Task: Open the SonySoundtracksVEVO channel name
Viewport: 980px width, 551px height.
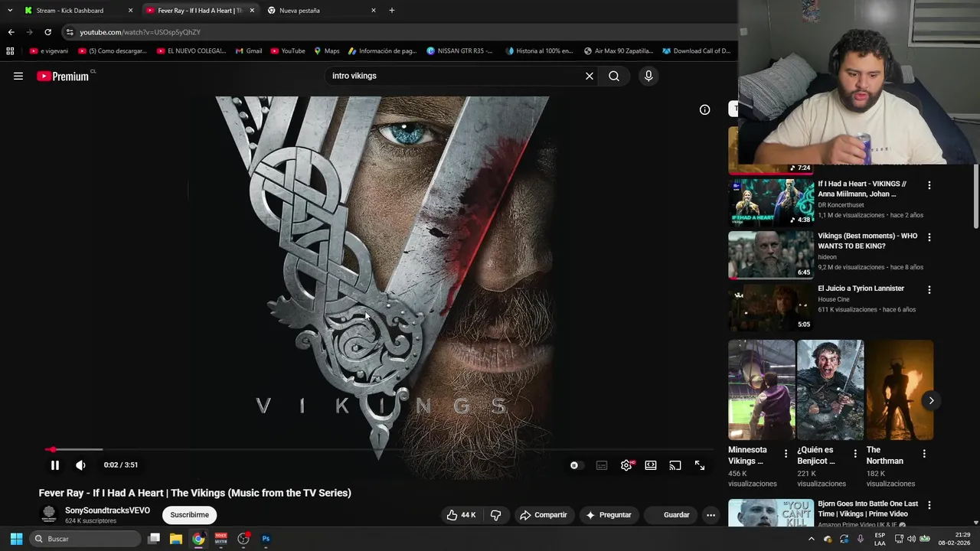Action: (x=107, y=510)
